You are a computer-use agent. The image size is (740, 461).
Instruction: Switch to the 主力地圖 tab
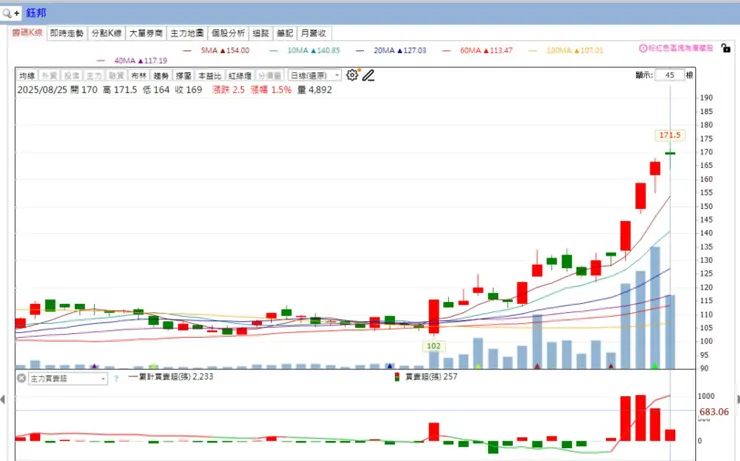(x=187, y=33)
